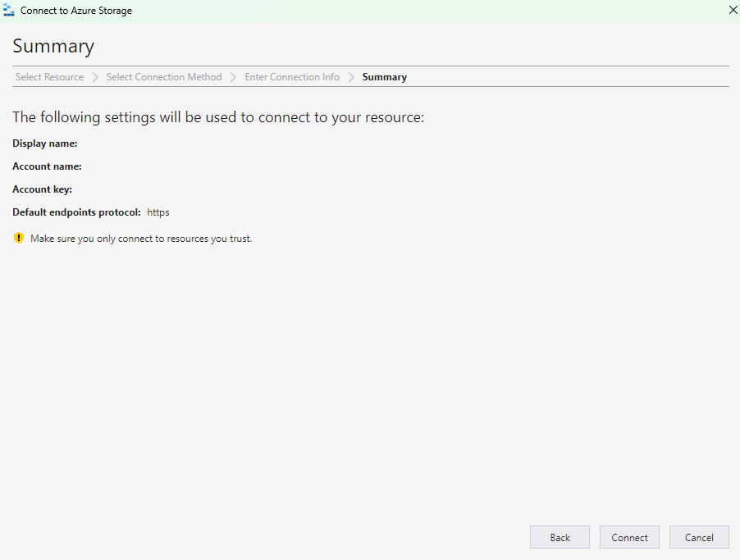Image resolution: width=740 pixels, height=560 pixels.
Task: Open the Select Resource breadcrumb step
Action: [49, 77]
